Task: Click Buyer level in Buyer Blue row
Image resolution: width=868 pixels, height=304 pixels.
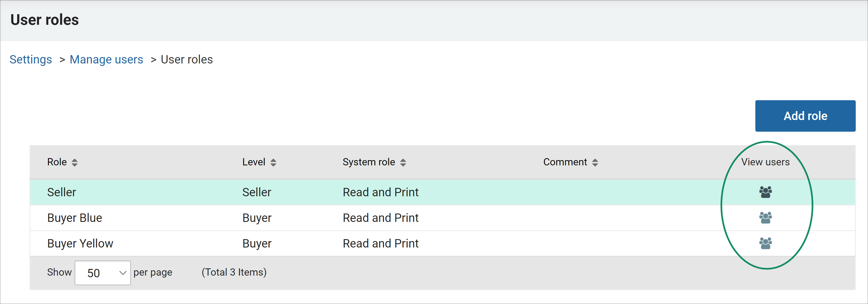Action: point(257,218)
